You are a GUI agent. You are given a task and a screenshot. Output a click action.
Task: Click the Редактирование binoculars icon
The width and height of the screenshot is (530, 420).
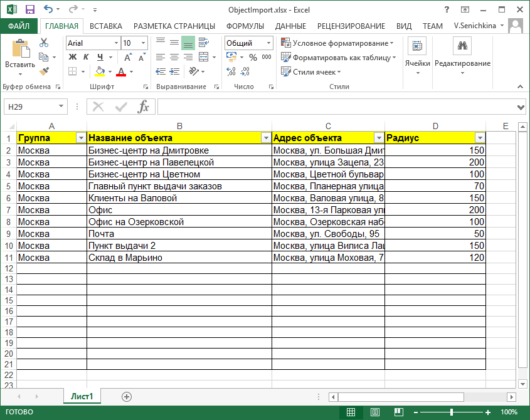point(462,46)
